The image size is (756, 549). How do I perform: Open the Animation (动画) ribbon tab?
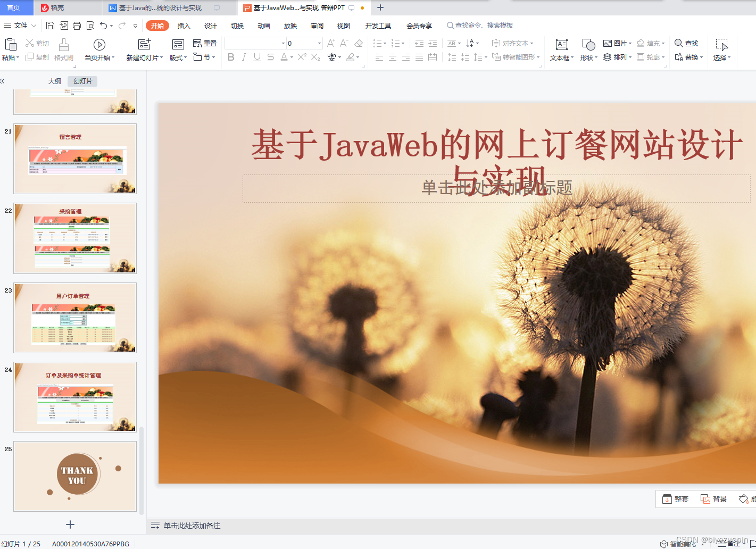pos(264,26)
